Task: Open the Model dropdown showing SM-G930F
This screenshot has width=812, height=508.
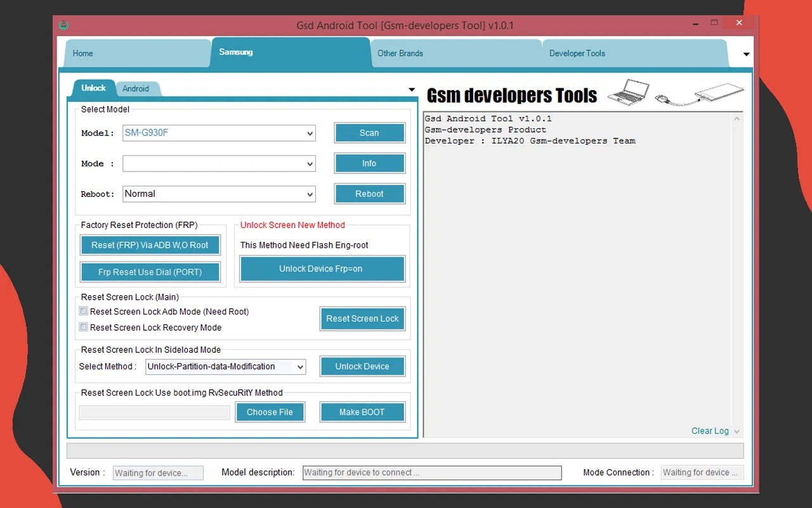Action: pyautogui.click(x=219, y=133)
